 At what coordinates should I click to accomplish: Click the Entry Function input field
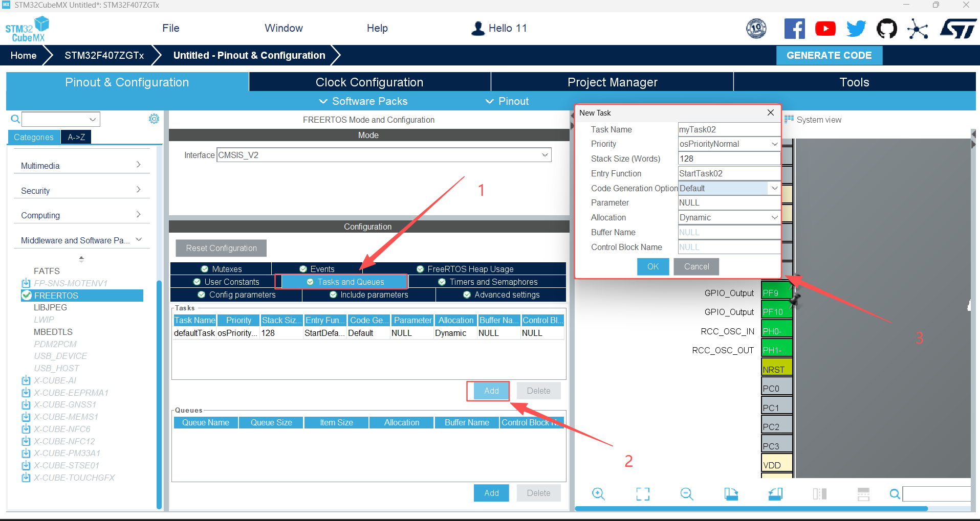point(729,173)
